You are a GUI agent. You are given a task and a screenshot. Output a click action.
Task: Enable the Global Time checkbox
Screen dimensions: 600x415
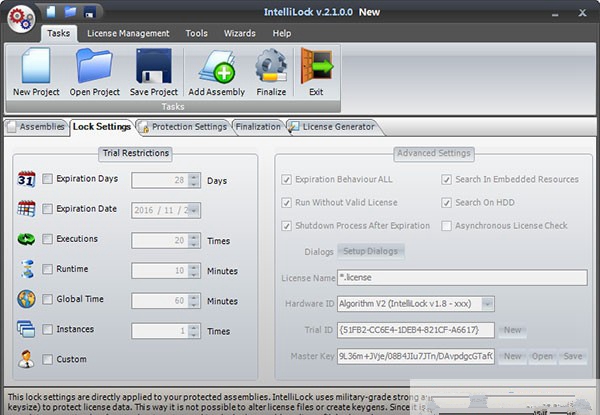pyautogui.click(x=47, y=299)
